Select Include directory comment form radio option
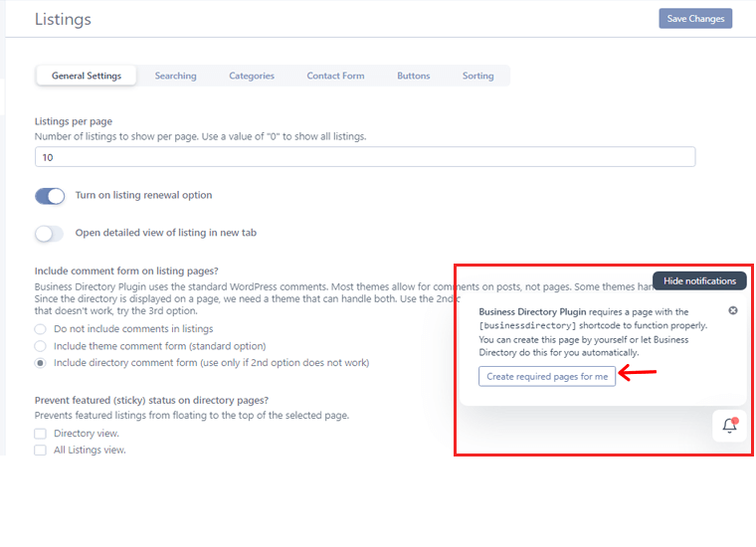The image size is (756, 547). [41, 363]
